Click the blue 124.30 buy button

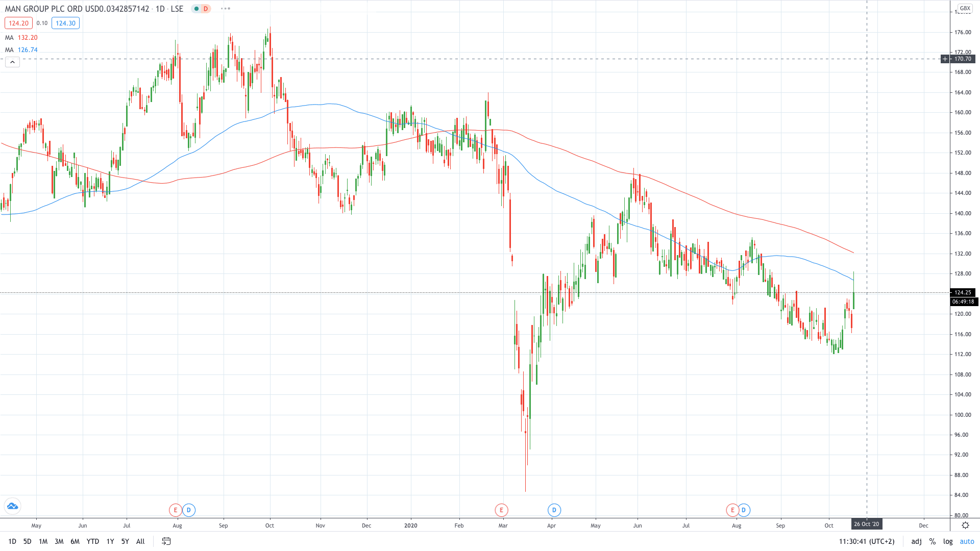click(x=65, y=23)
